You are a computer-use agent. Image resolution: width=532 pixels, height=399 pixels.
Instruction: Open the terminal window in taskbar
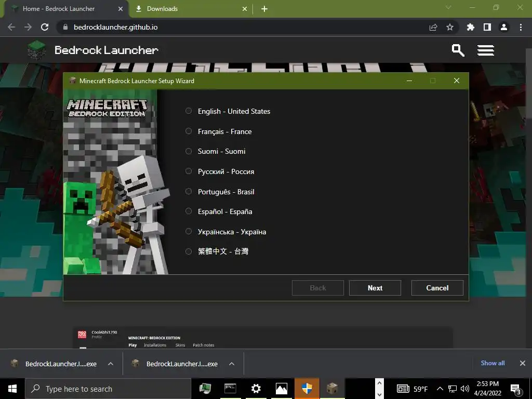(x=230, y=389)
